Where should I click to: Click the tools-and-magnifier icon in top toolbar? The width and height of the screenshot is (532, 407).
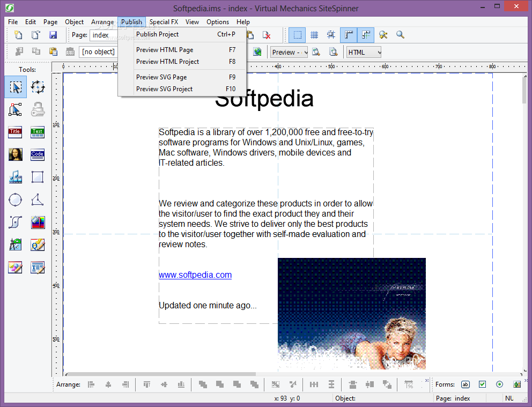tap(383, 35)
